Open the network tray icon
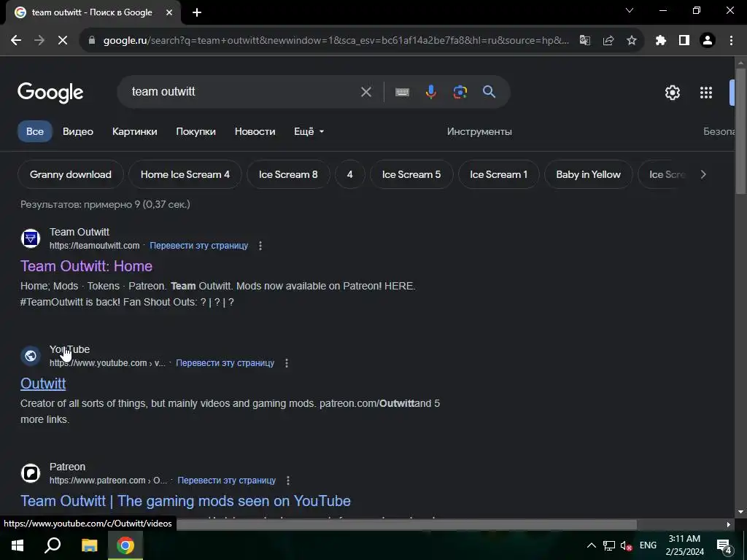 coord(609,545)
